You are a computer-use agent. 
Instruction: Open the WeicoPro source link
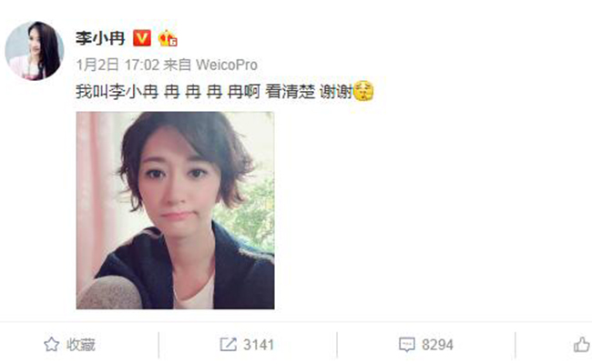pos(227,65)
